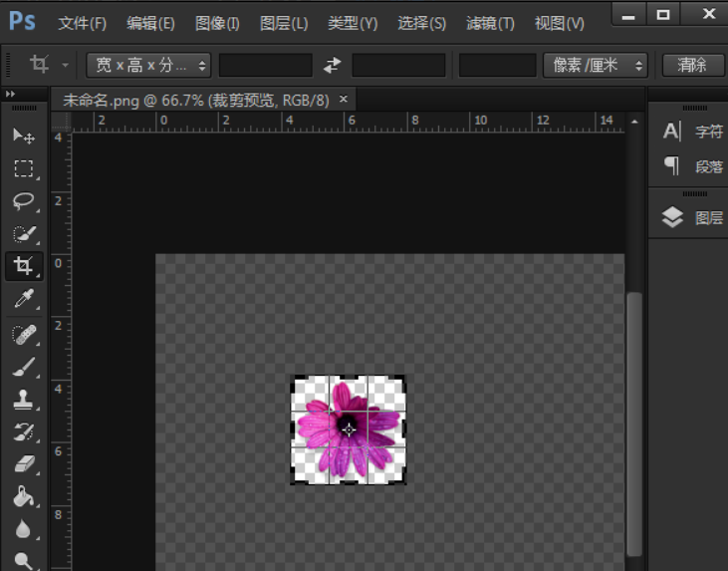Click the resolution input field

497,65
